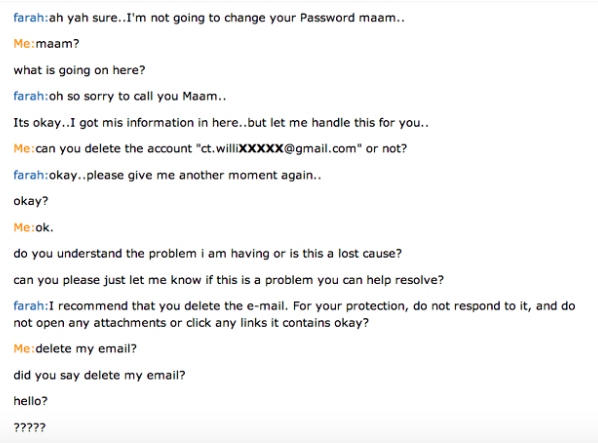Viewport: 598px width, 443px height.
Task: Click the email address ct.williXXXXX@gmail.com
Action: pos(278,148)
